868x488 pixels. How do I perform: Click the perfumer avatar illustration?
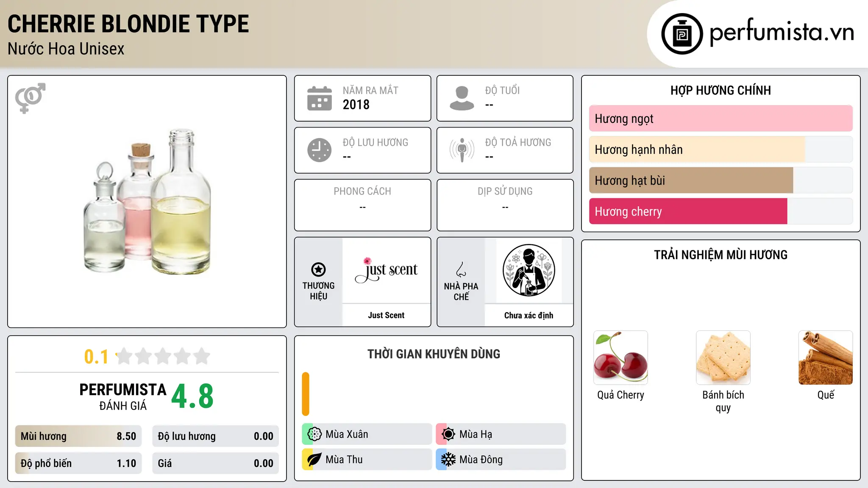pos(529,270)
